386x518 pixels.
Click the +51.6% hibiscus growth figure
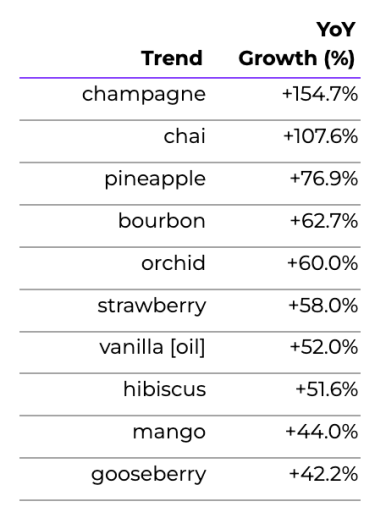327,389
